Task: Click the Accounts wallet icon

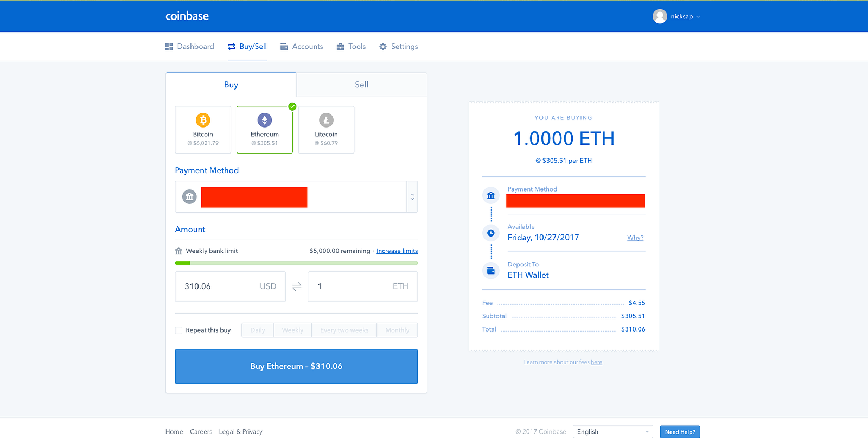Action: (284, 47)
